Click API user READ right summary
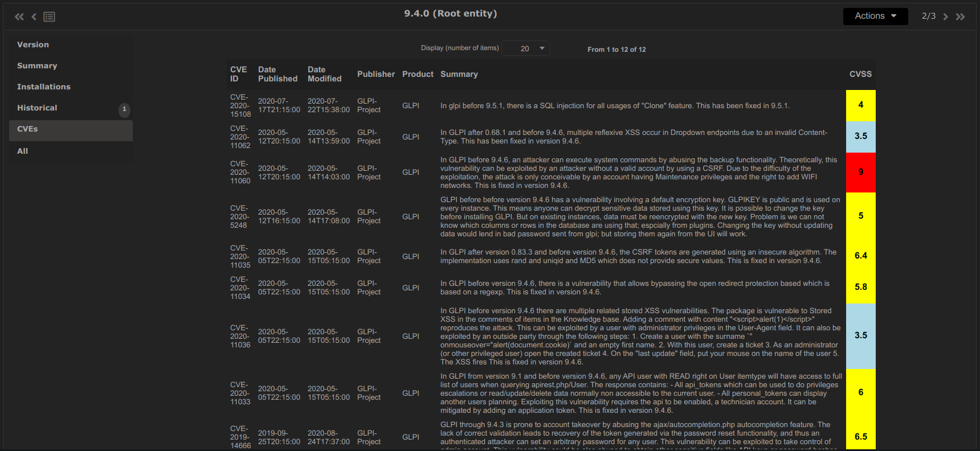 point(641,393)
